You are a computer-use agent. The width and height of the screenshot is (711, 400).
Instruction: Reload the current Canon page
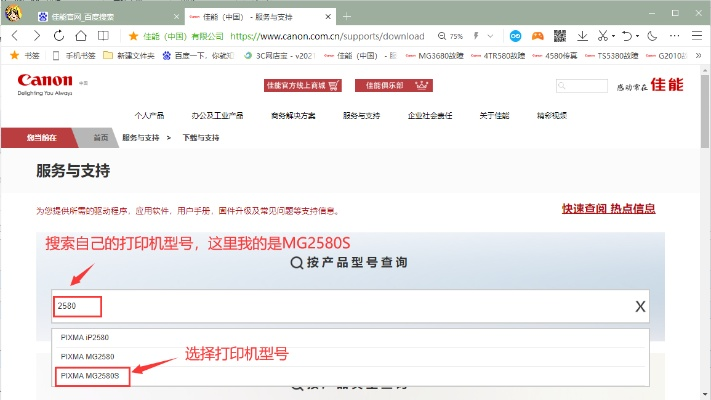[x=59, y=36]
